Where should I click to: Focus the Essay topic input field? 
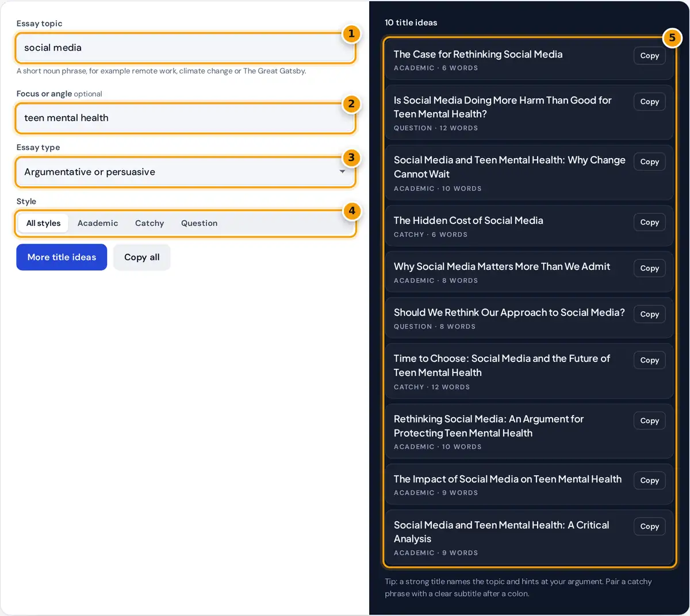coord(185,48)
